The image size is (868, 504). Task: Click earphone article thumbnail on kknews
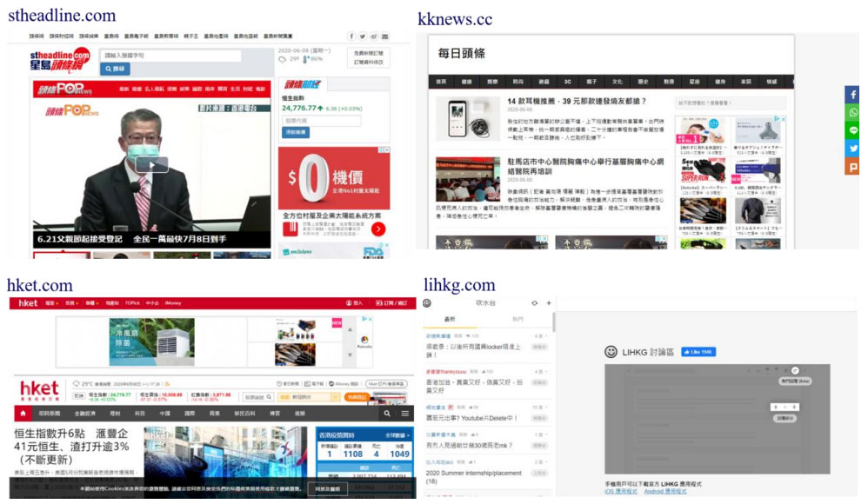click(468, 119)
